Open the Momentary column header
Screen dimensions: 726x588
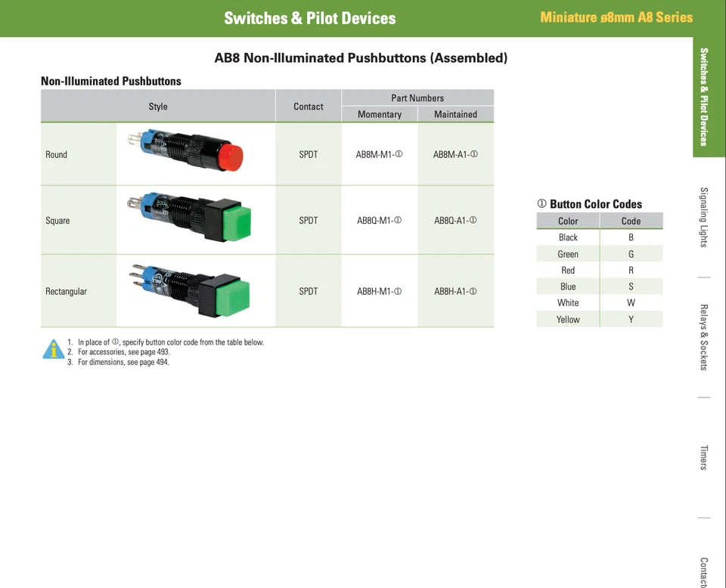point(380,114)
